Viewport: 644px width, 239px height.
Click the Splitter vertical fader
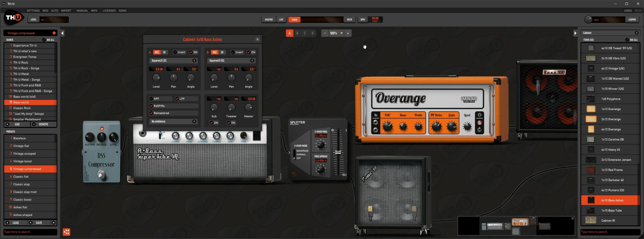pyautogui.click(x=338, y=152)
